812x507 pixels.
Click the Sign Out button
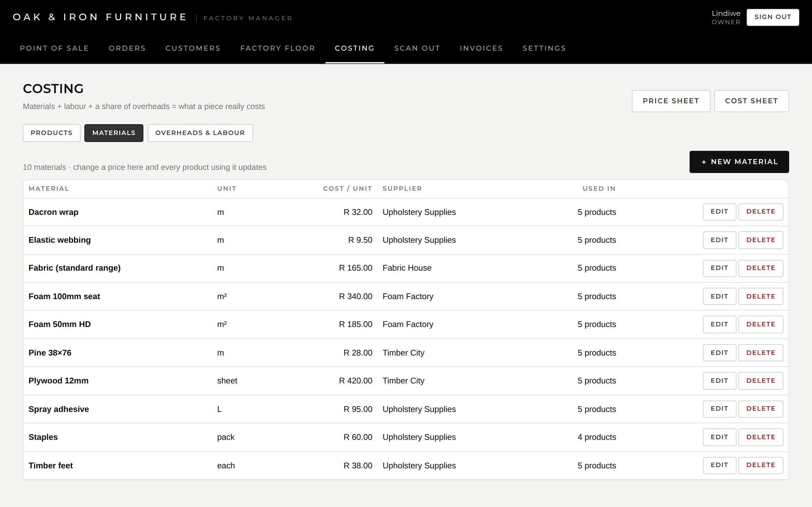(x=772, y=17)
